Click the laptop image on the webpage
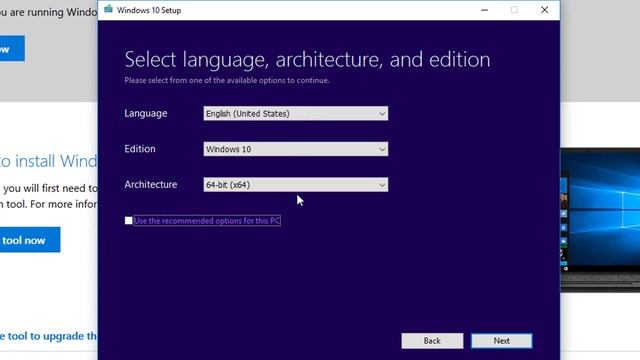Viewport: 640px width, 360px height. 600,220
